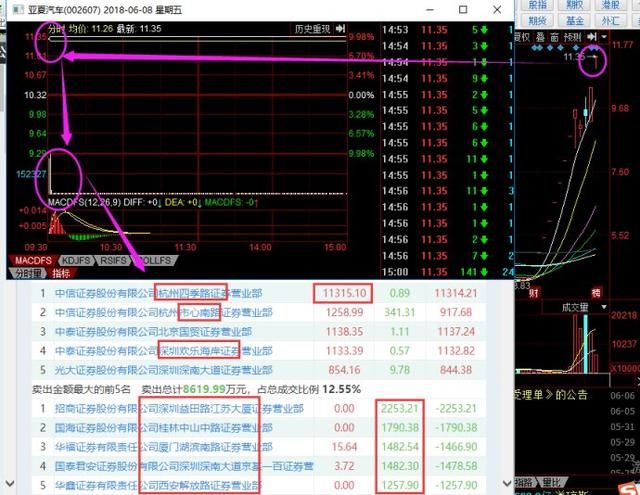Select the 指标 tab
Viewport: 640px width, 495px height.
[x=60, y=273]
